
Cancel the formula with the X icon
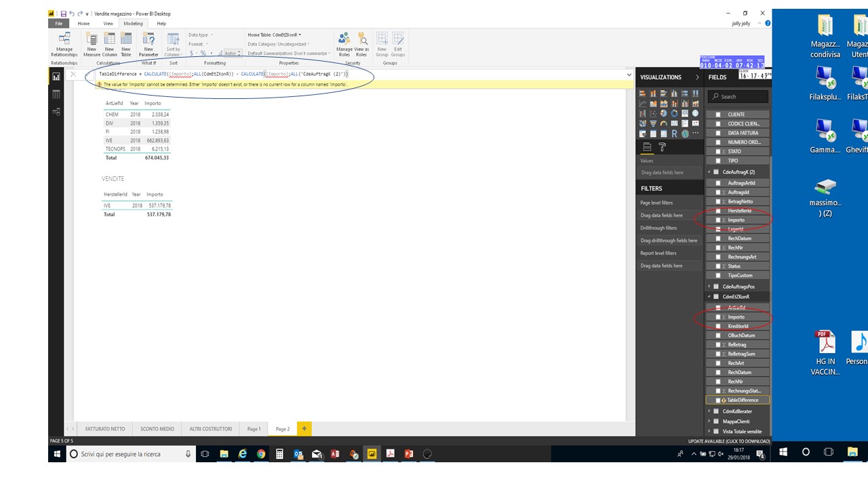pyautogui.click(x=73, y=74)
